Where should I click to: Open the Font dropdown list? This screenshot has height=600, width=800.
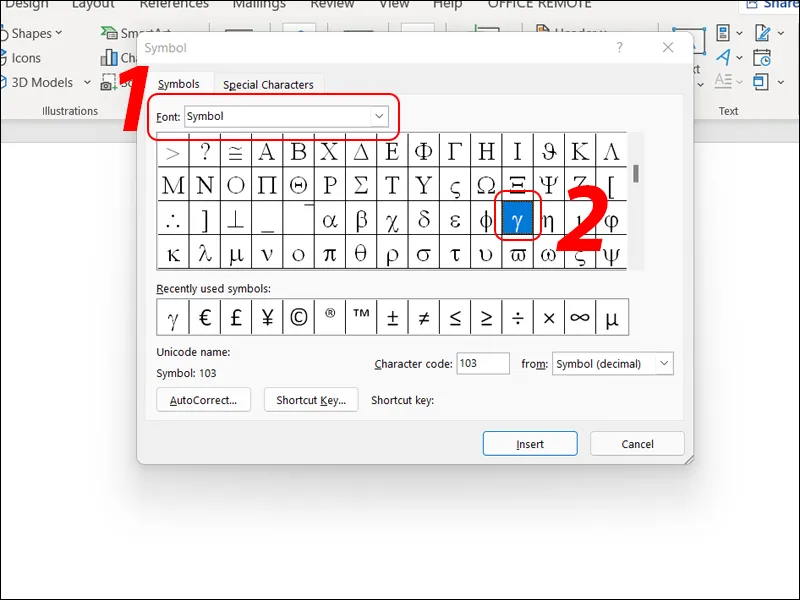379,116
